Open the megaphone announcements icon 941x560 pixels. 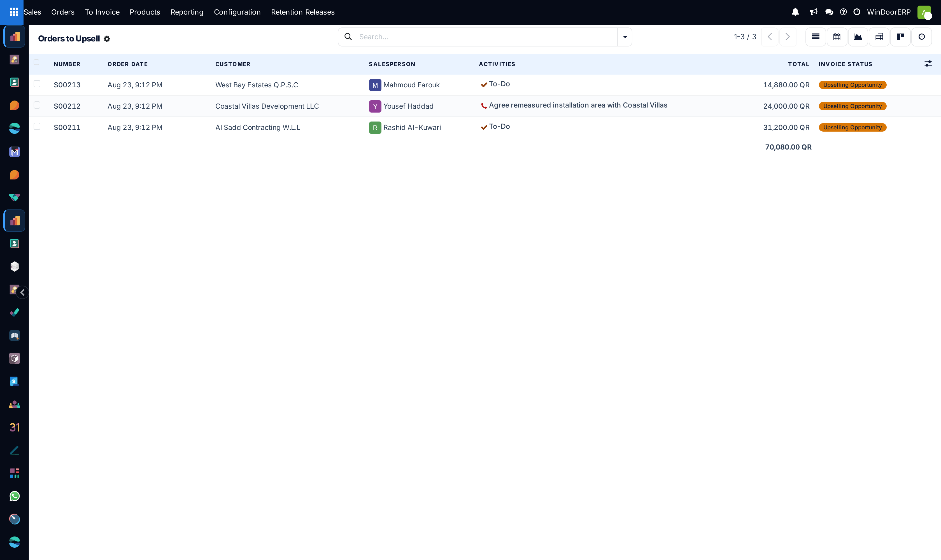point(813,12)
